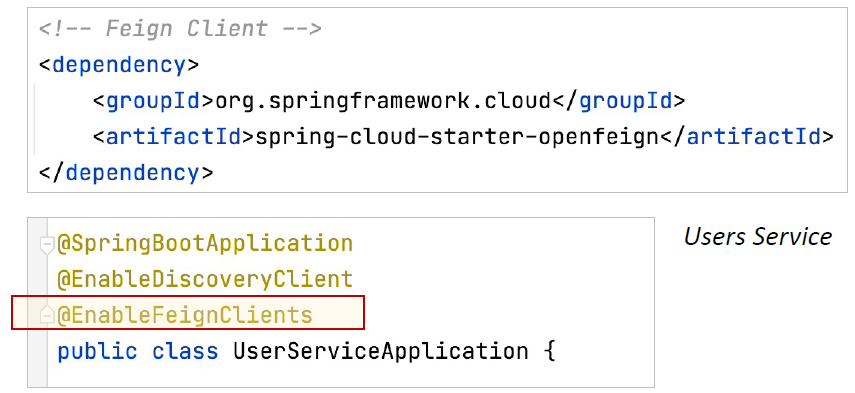This screenshot has width=855, height=393.
Task: Click the closing dependency tag
Action: pos(125,173)
